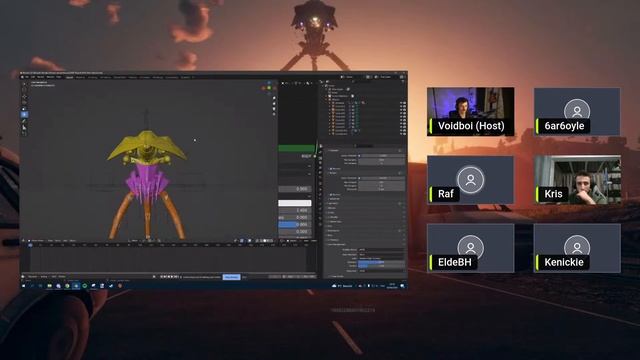Open the Playback popover in timeline header
This screenshot has width=640, height=360.
[x=33, y=276]
